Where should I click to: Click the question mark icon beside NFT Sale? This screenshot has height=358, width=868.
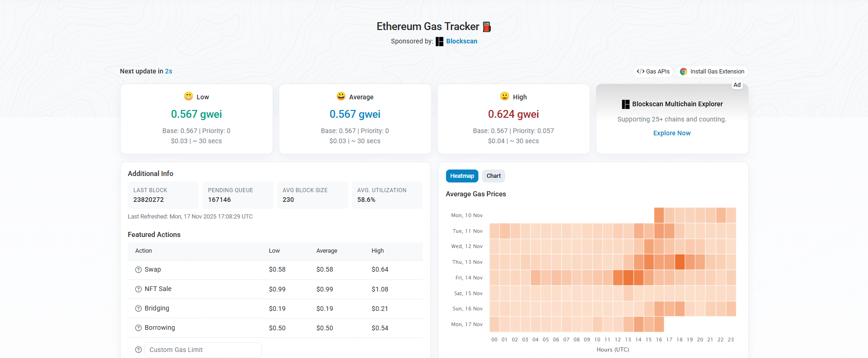(138, 289)
